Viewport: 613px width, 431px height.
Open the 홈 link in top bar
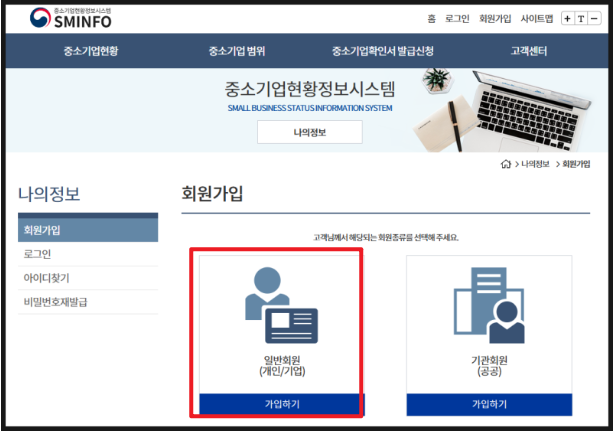pyautogui.click(x=431, y=18)
